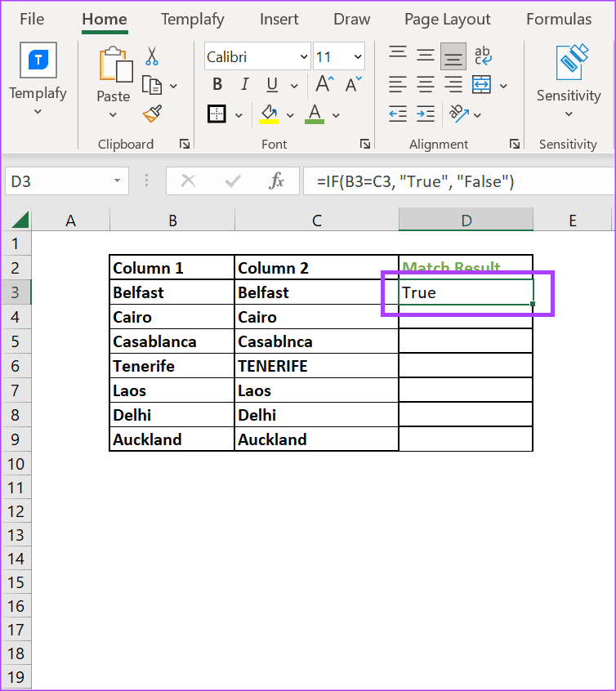This screenshot has width=616, height=691.
Task: Apply yellow fill color bucket
Action: click(x=269, y=114)
